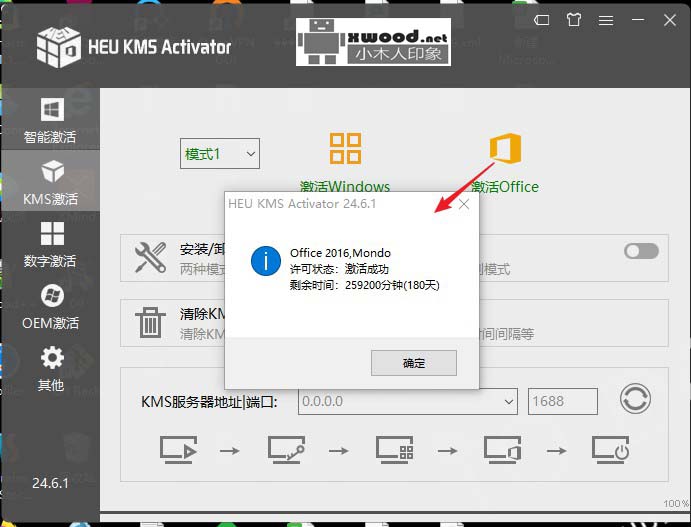Click the monitor with Windows grid step icon
This screenshot has height=527, width=691.
[394, 450]
